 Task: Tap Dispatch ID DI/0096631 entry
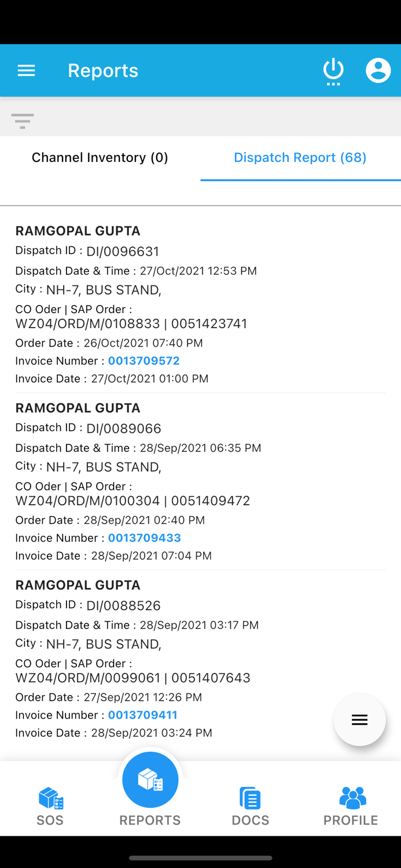click(x=87, y=251)
